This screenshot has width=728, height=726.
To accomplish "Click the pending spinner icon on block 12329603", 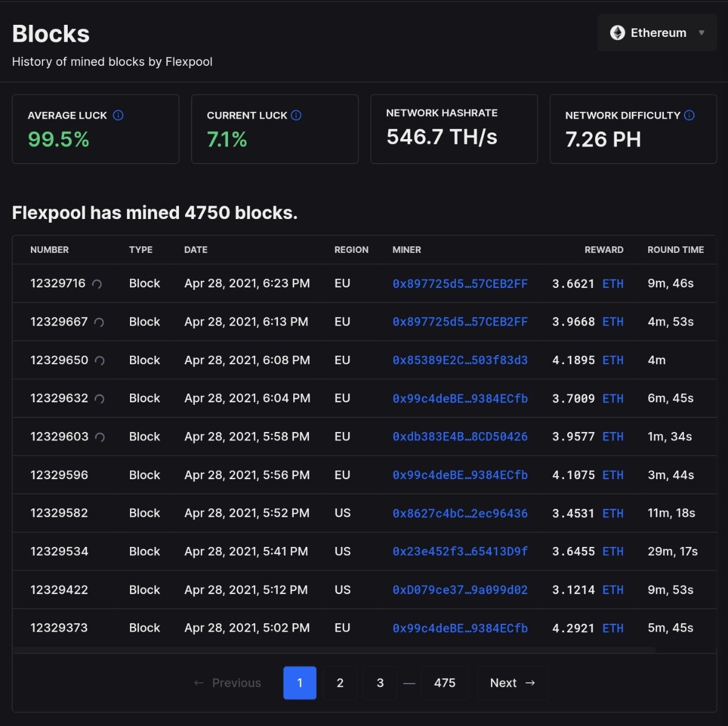I will [100, 437].
